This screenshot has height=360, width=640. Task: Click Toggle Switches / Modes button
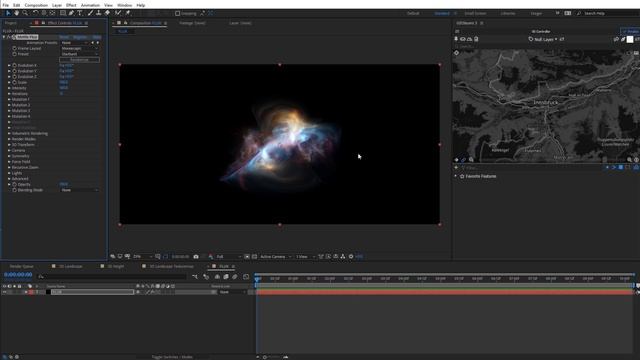(172, 357)
